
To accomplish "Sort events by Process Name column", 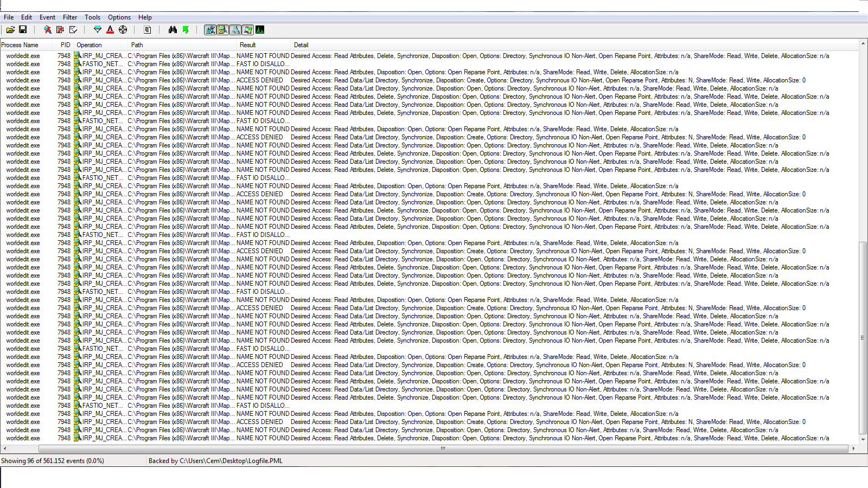I will click(24, 45).
